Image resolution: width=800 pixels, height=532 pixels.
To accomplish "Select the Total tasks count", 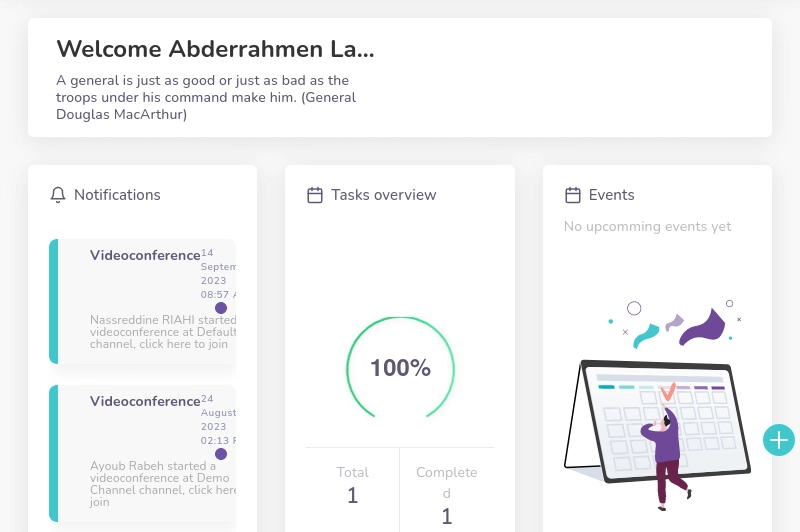I will coord(352,495).
